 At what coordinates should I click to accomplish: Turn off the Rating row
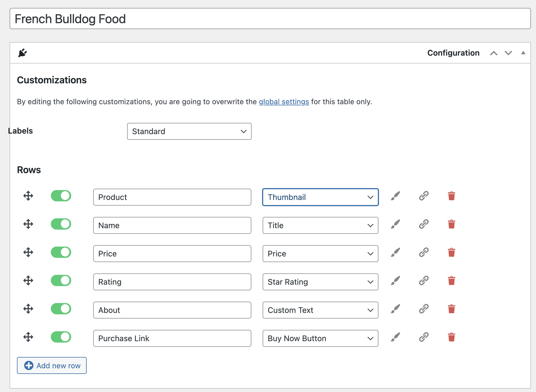(x=61, y=280)
